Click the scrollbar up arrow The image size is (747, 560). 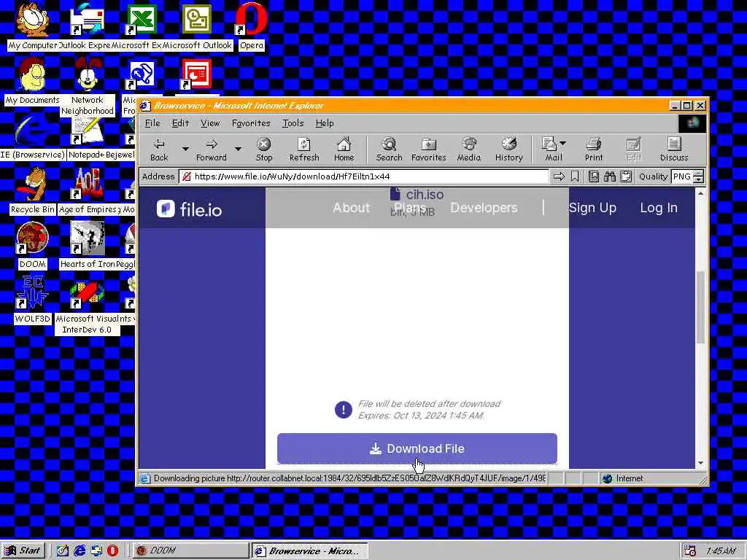700,192
